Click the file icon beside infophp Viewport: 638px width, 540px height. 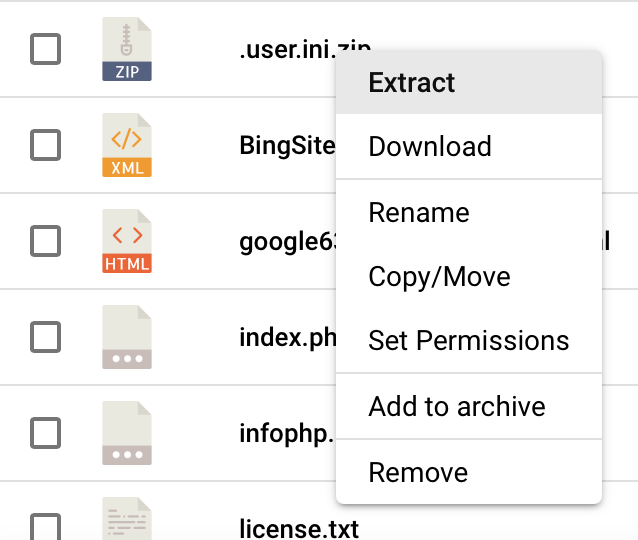(x=127, y=434)
